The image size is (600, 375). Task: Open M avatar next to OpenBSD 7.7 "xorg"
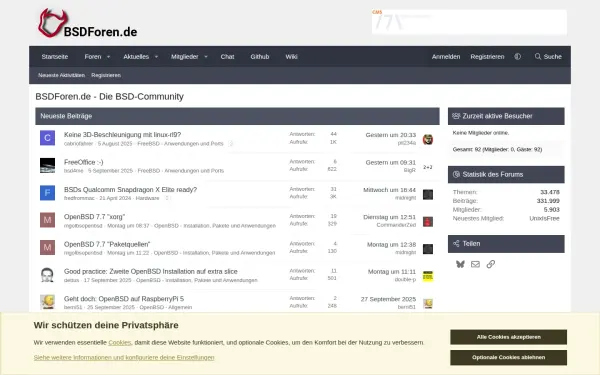pos(47,220)
